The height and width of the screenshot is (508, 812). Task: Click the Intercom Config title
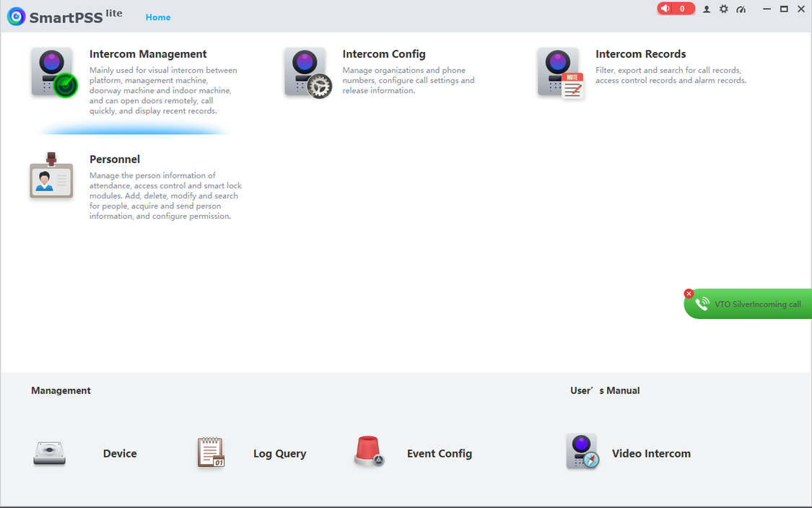(384, 54)
